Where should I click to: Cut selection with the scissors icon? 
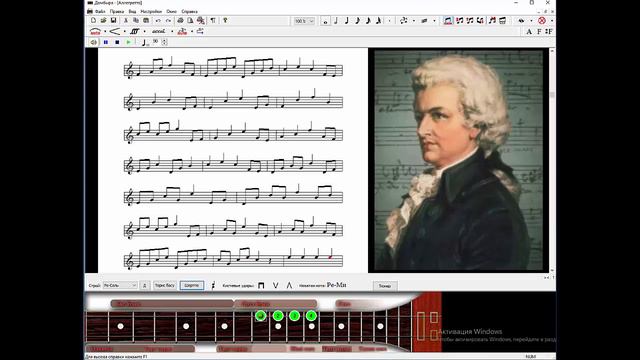[x=126, y=20]
